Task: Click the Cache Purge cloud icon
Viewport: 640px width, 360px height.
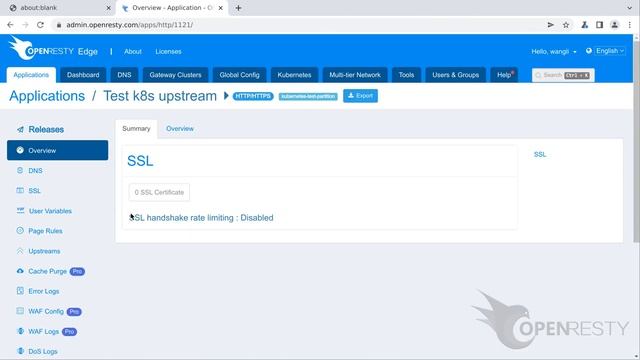Action: [x=20, y=271]
